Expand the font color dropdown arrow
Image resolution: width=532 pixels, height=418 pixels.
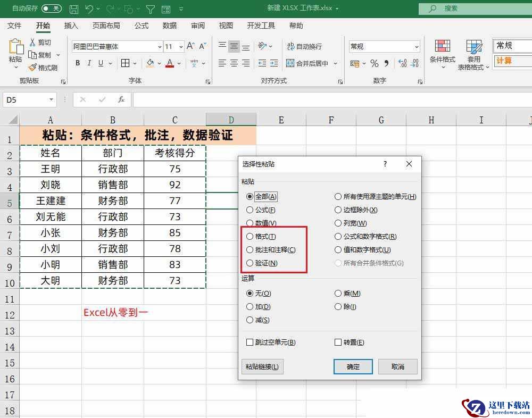pos(179,63)
